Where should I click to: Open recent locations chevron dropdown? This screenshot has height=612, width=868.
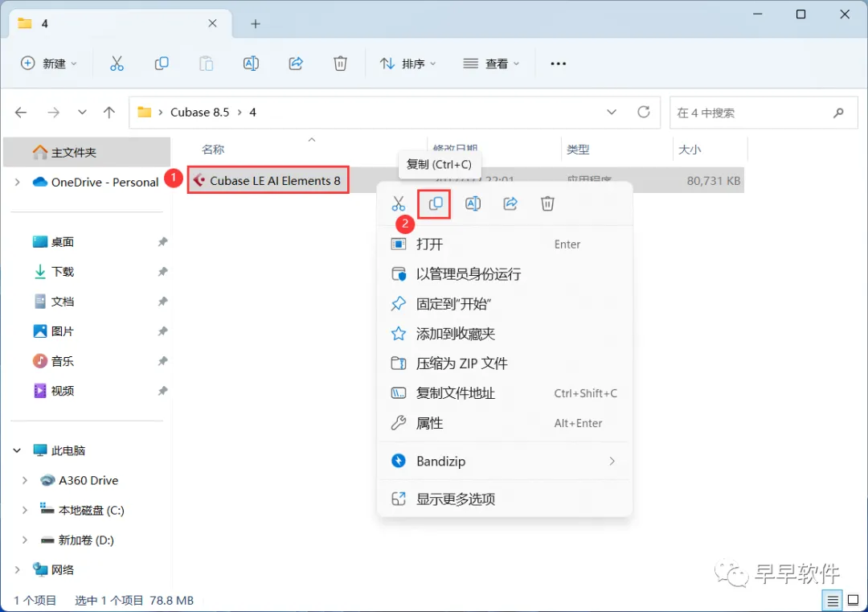82,113
